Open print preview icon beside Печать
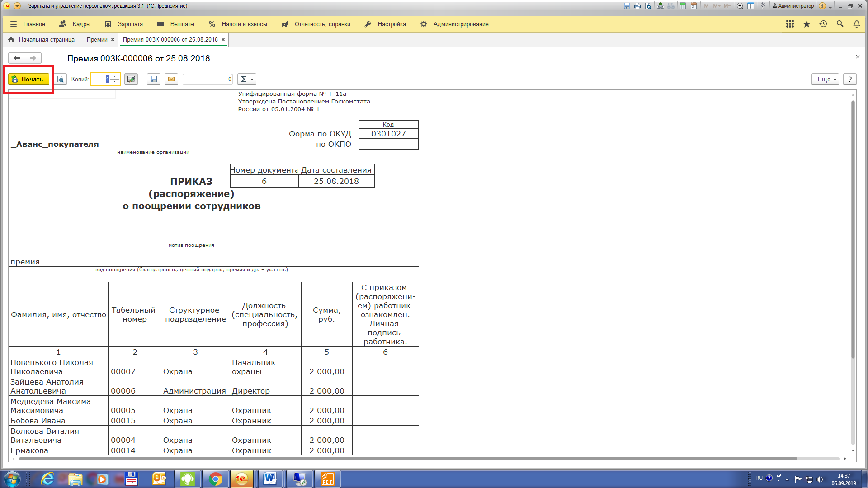Image resolution: width=868 pixels, height=488 pixels. click(61, 79)
